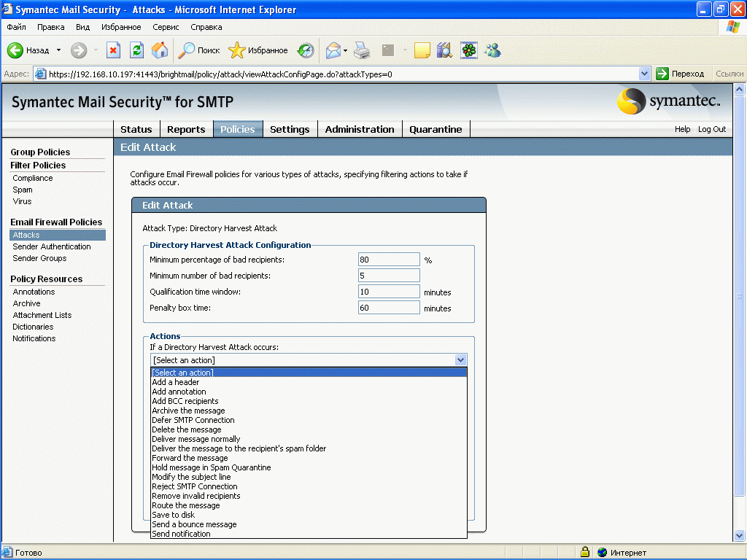Open the address bar history dropdown arrow
Viewport: 747px width, 560px height.
pyautogui.click(x=644, y=74)
